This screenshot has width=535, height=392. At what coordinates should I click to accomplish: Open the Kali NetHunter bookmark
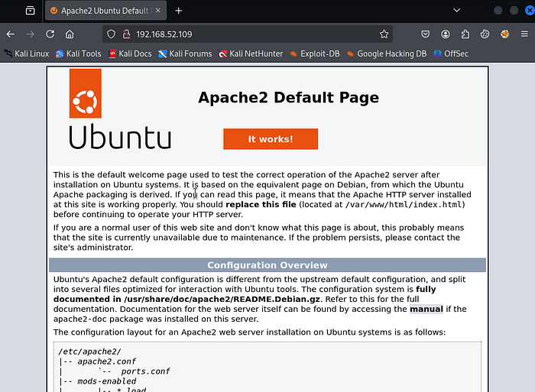(x=251, y=54)
